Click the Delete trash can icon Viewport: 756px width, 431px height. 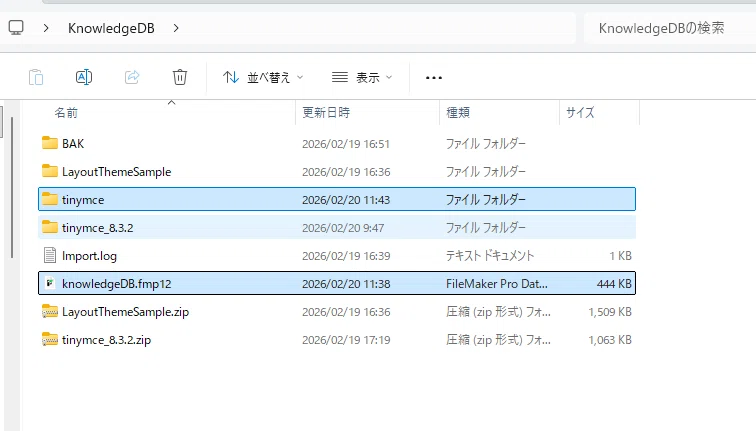click(180, 77)
